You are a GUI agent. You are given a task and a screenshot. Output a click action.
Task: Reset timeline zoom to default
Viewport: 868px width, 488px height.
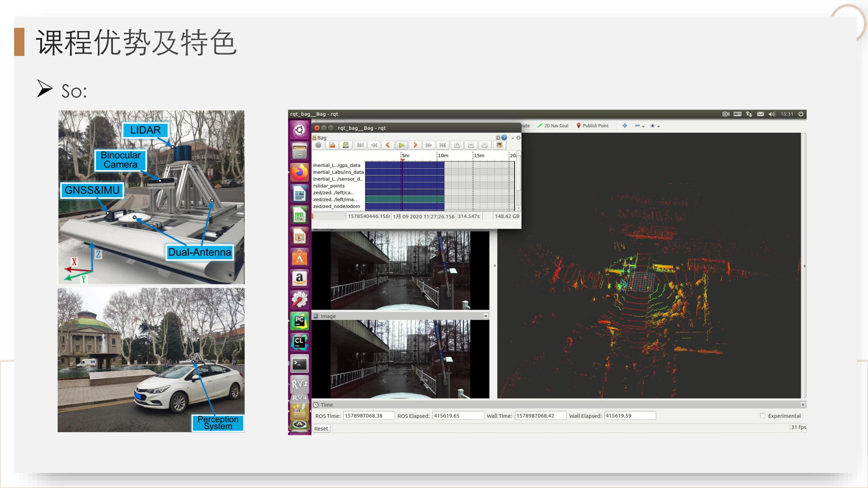485,145
